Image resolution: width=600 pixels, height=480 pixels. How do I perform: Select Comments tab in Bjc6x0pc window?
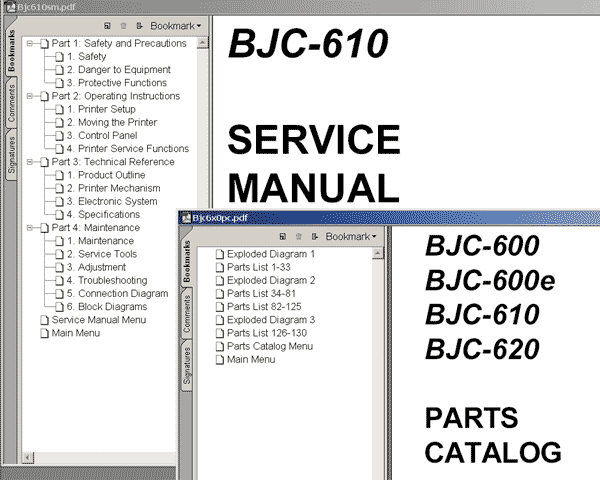point(187,313)
